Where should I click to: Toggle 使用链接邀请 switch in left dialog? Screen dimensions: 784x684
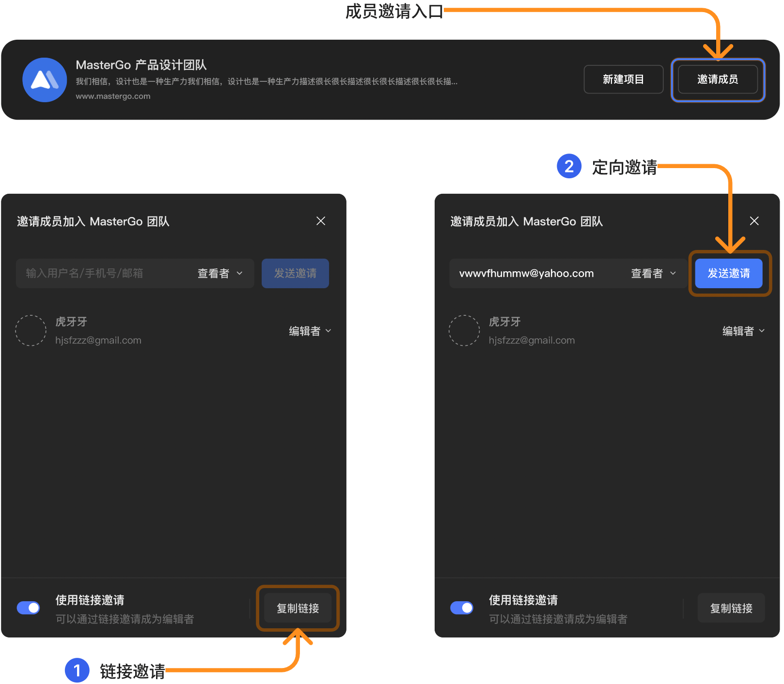[x=29, y=607]
